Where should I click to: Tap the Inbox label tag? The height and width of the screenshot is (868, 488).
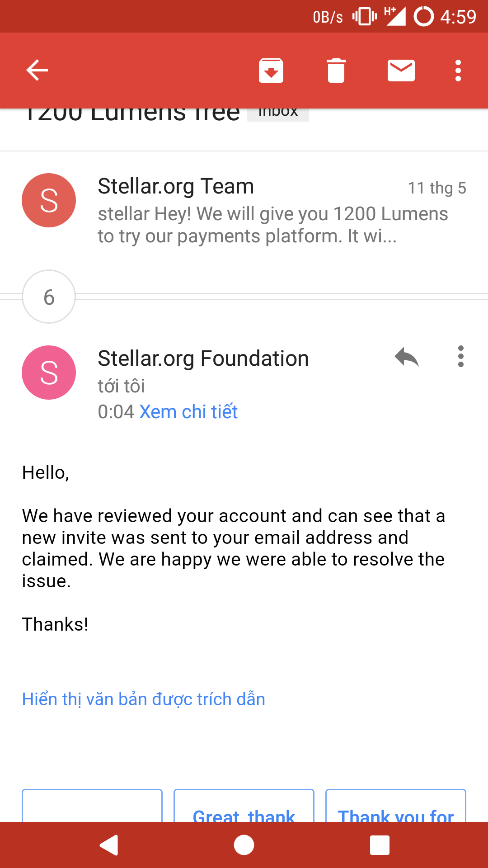tap(278, 113)
